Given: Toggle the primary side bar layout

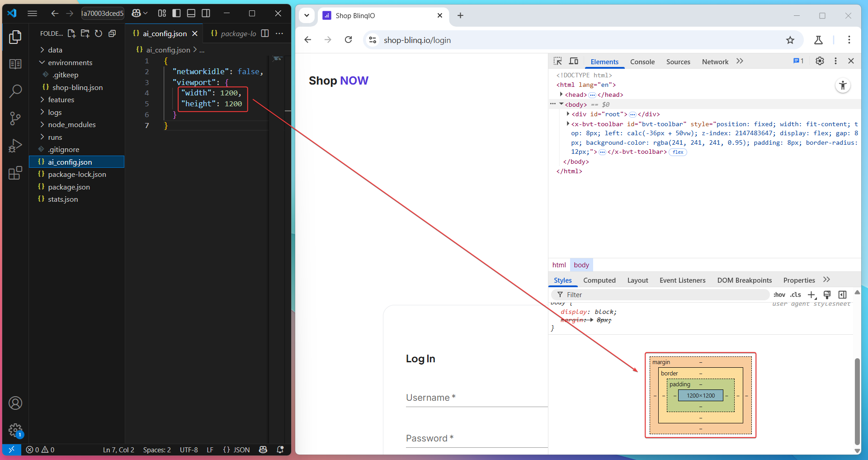Looking at the screenshot, I should (177, 14).
